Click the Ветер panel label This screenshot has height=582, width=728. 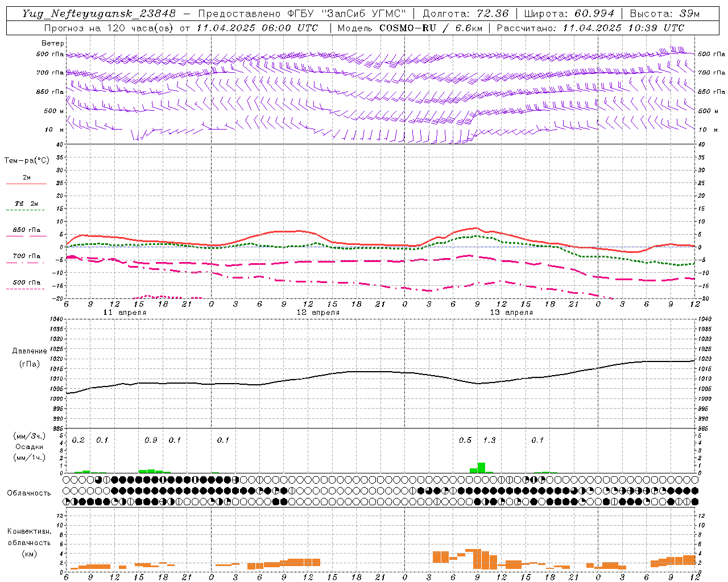click(52, 43)
